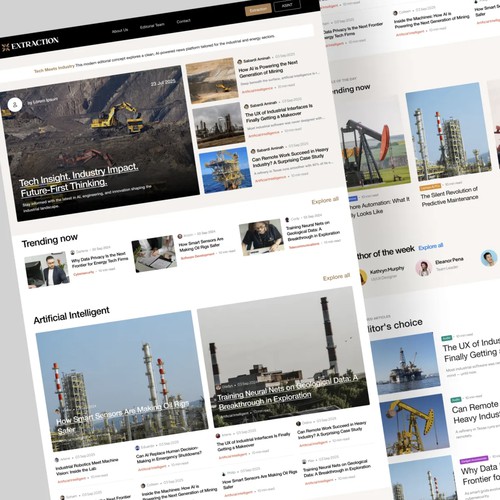Click author avatar on UX Industrial Interfaces article
Image resolution: width=500 pixels, height=500 pixels.
coord(247,106)
